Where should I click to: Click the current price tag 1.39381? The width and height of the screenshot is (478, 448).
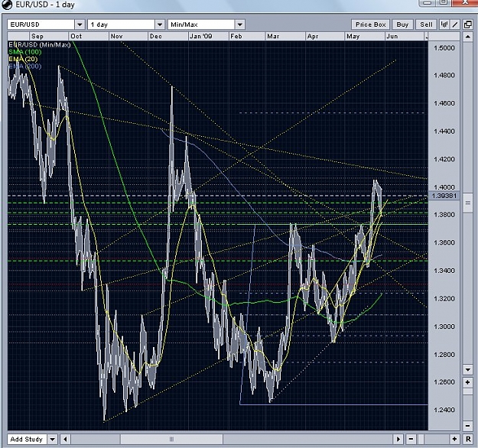coord(444,196)
